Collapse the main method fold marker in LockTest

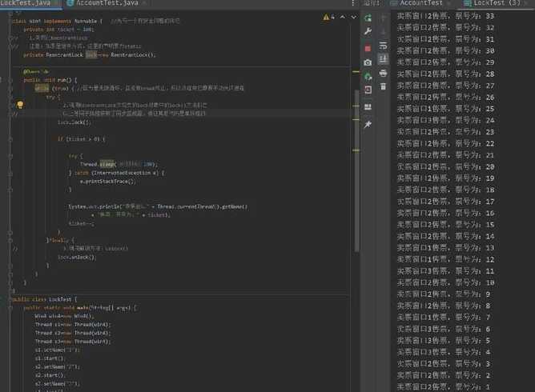pyautogui.click(x=10, y=308)
